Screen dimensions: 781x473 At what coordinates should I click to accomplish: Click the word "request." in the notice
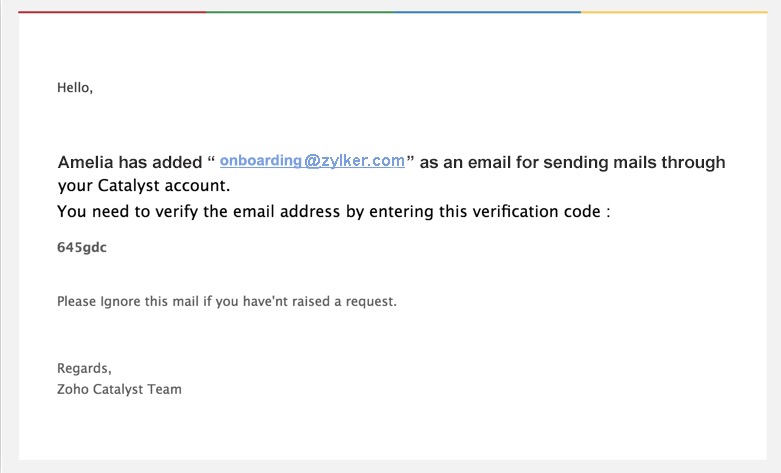click(372, 301)
